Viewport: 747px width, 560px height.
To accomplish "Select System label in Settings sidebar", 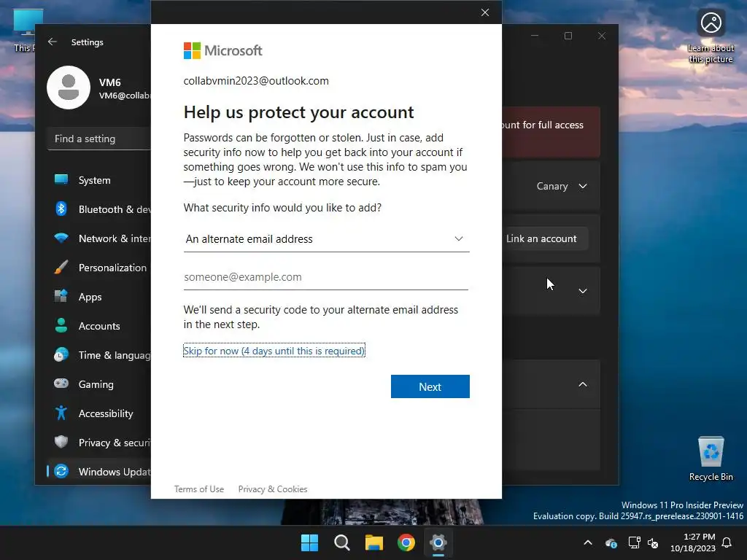I will point(94,181).
